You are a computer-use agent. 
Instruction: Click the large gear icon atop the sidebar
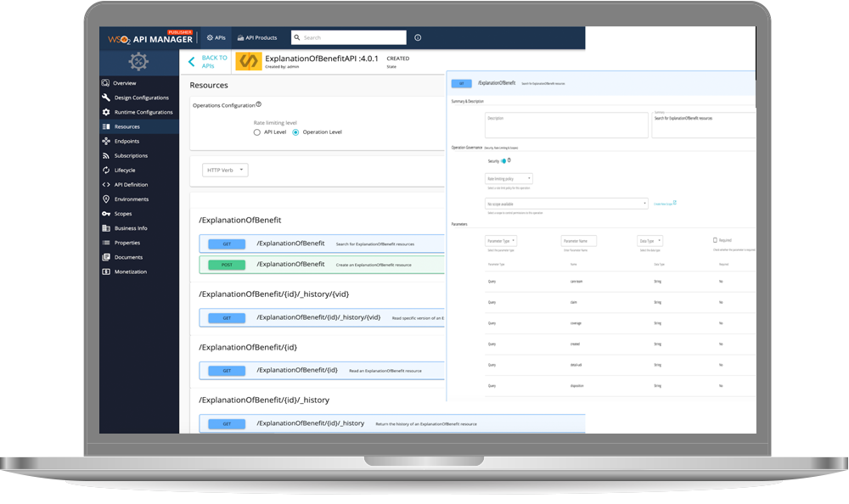[138, 62]
